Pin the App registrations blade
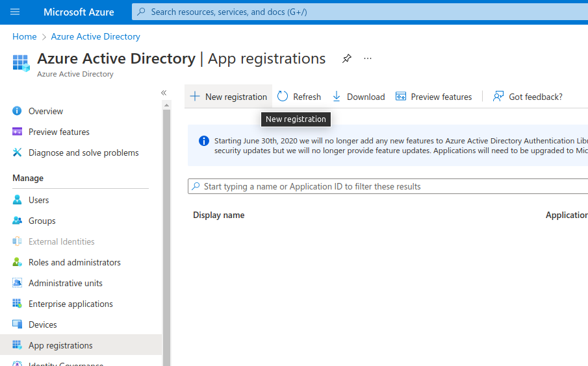Viewport: 588px width, 366px height. click(347, 59)
